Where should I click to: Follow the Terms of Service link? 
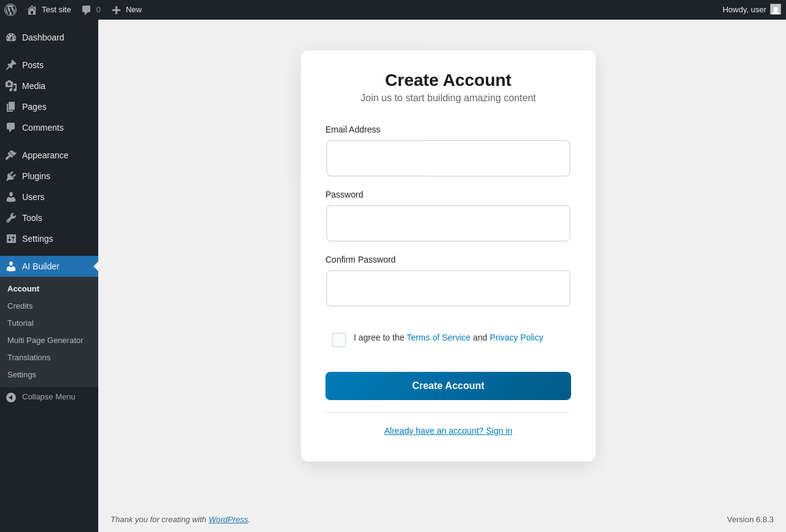tap(438, 337)
